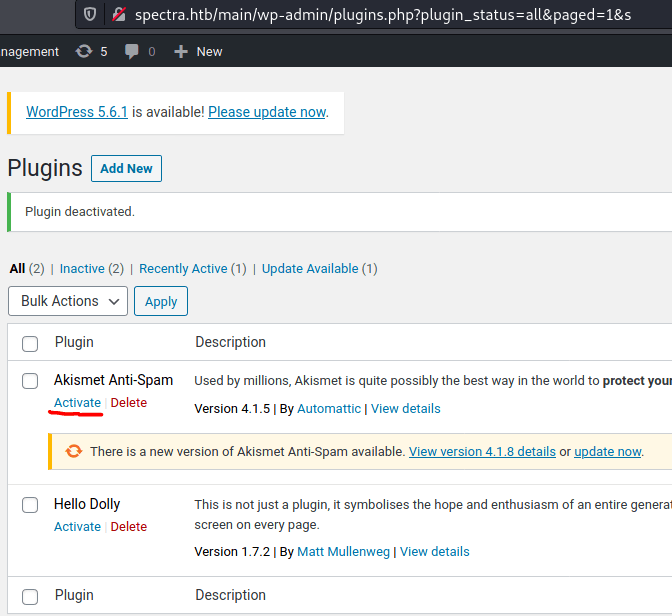Image resolution: width=672 pixels, height=616 pixels.
Task: Delete the Hello Dolly plugin
Action: 129,526
